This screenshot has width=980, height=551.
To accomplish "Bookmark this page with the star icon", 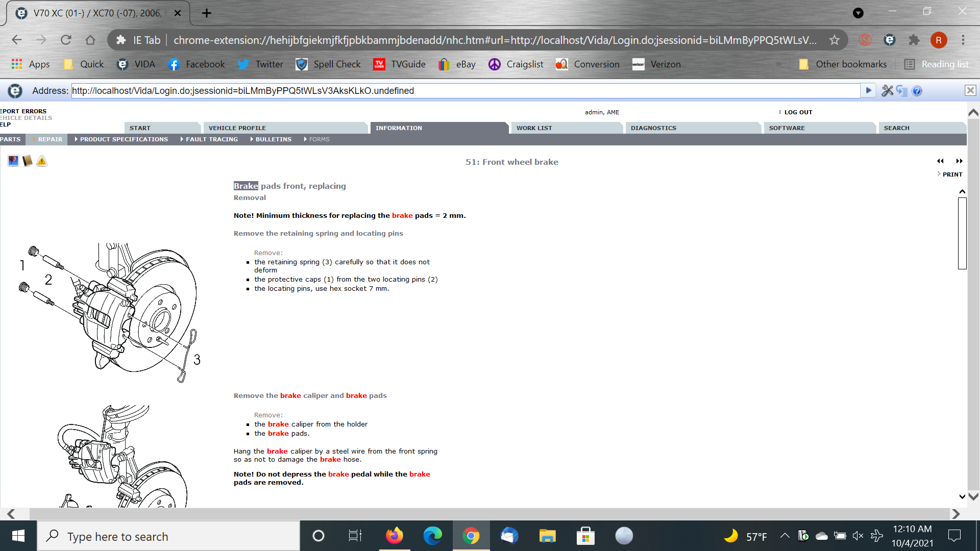I will tap(834, 40).
